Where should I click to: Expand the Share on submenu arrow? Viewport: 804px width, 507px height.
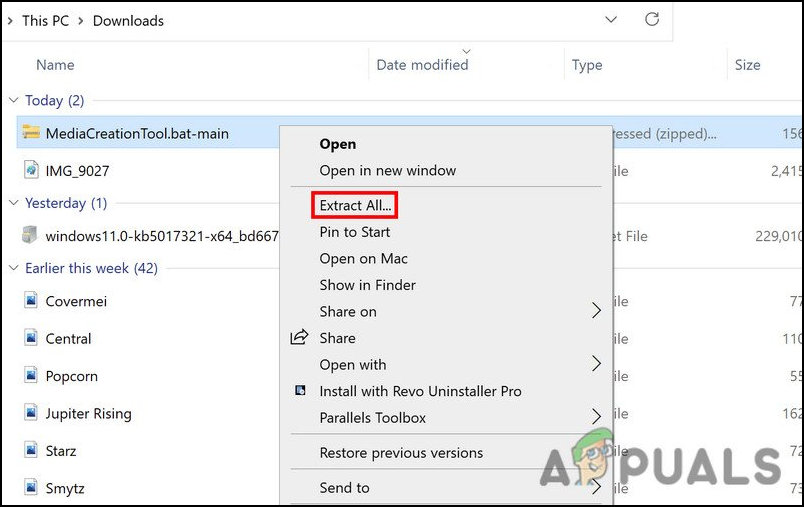596,311
